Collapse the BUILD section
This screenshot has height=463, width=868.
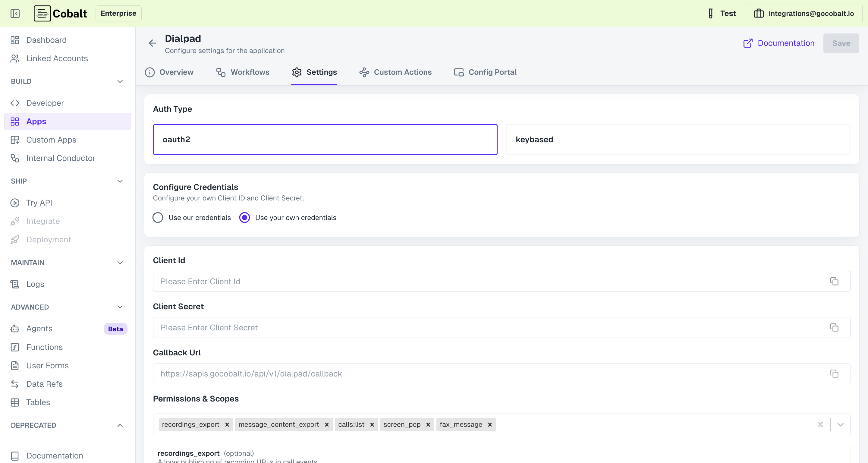120,81
